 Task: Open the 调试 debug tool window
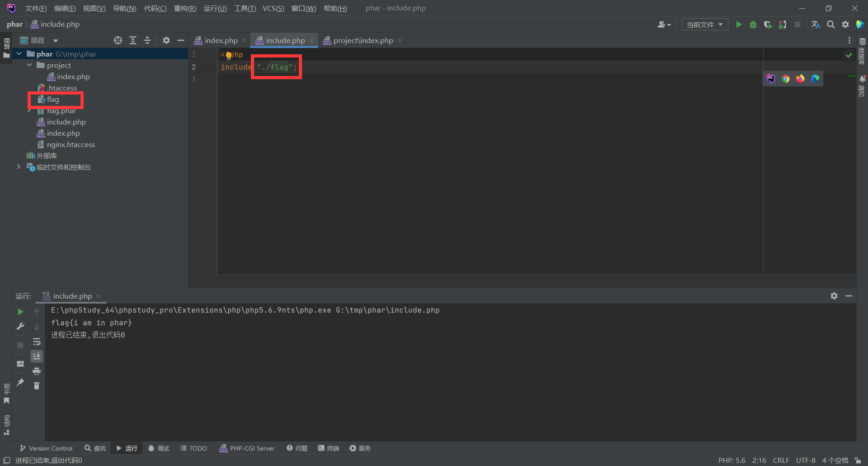point(158,448)
